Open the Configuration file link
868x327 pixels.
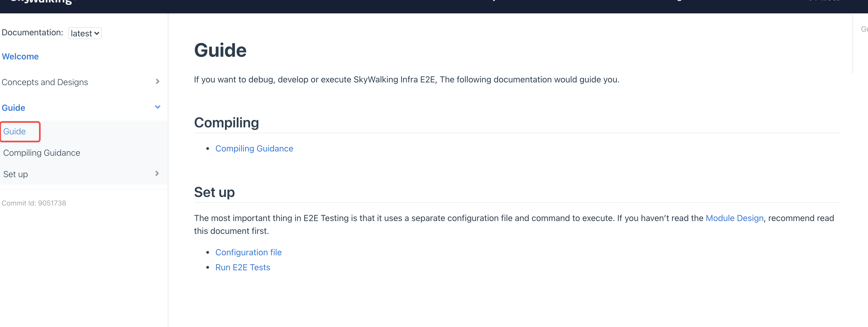pos(248,252)
